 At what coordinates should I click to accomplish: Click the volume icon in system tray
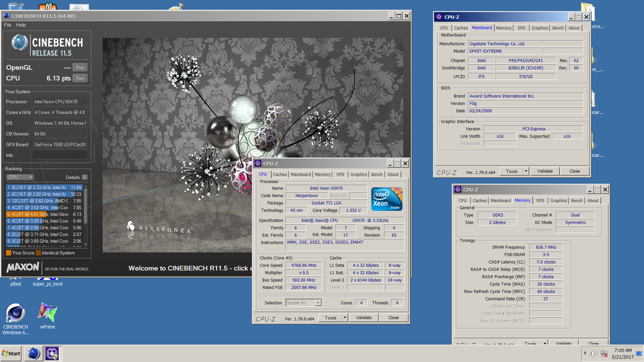click(x=594, y=353)
